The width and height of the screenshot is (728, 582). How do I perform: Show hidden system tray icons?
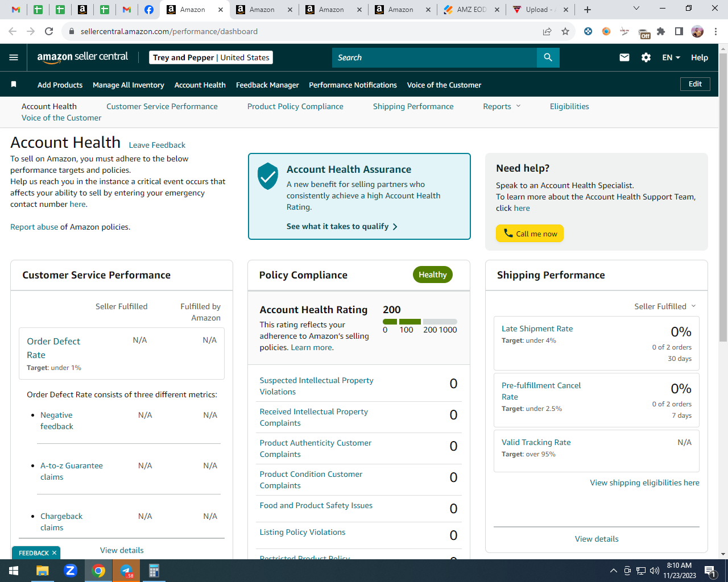click(613, 571)
